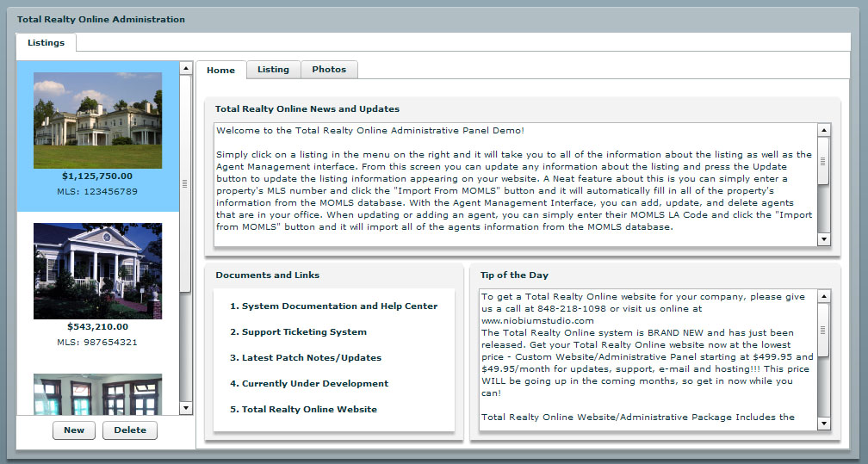Select the partially visible third listing photo

pyautogui.click(x=97, y=394)
